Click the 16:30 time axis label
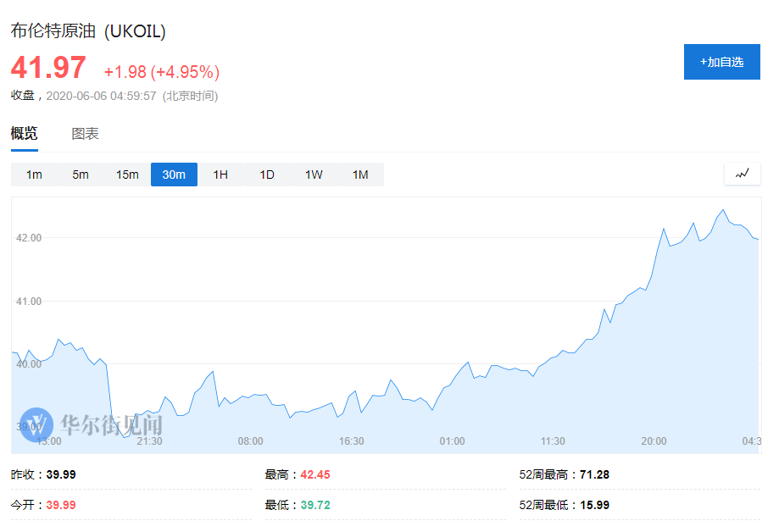Screen dimensions: 779x532 pos(351,441)
